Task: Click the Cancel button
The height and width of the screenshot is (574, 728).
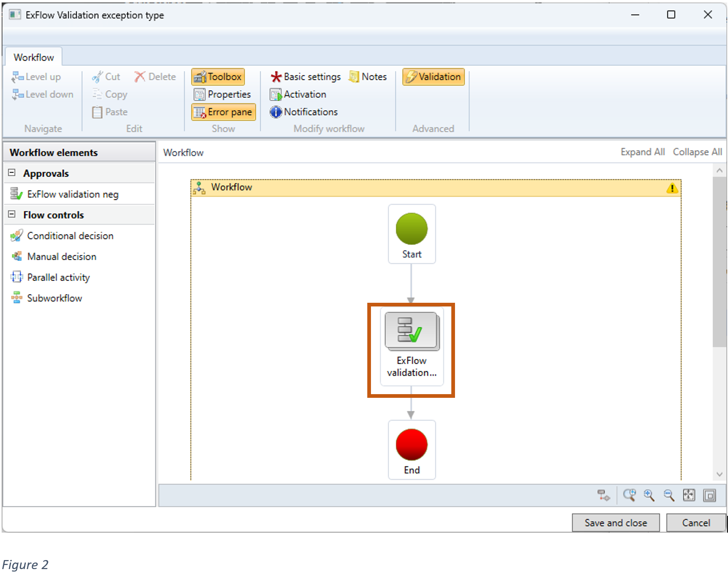Action: tap(696, 523)
